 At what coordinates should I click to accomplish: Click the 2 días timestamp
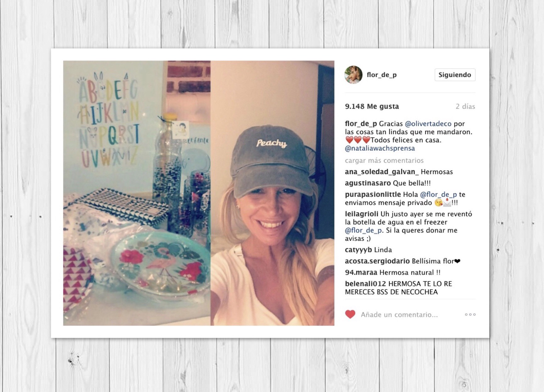tap(465, 106)
